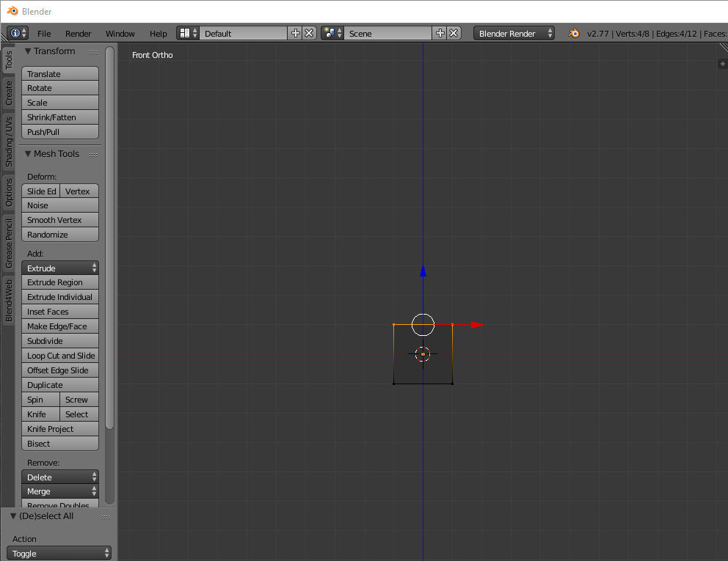The width and height of the screenshot is (728, 561).
Task: Click the Knife Project button
Action: coord(60,429)
